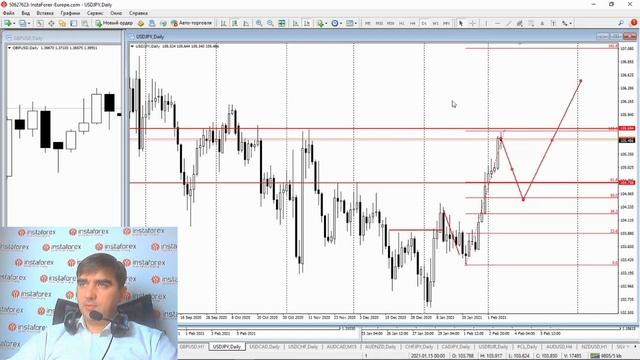
Task: Click the zoom in chart icon
Action: click(x=259, y=23)
